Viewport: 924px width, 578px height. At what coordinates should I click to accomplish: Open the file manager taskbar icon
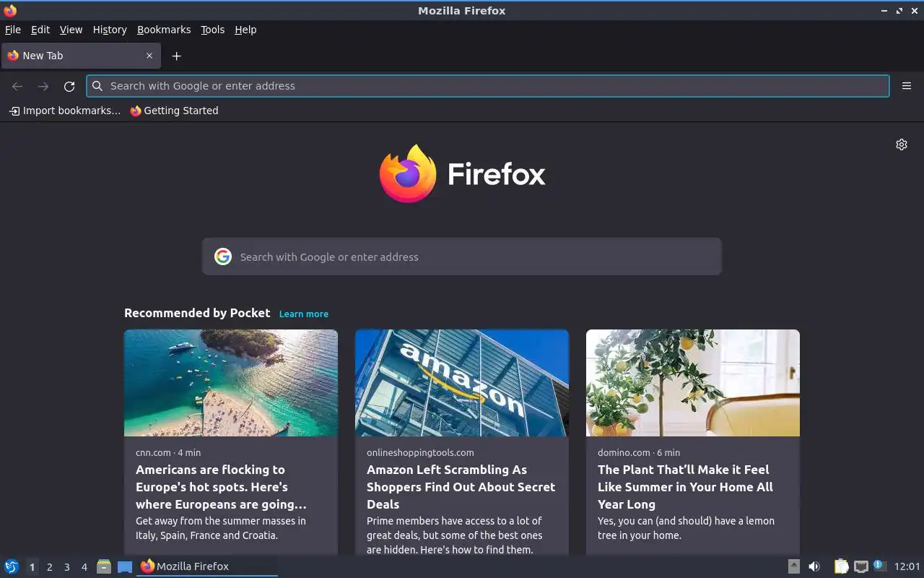(x=104, y=566)
